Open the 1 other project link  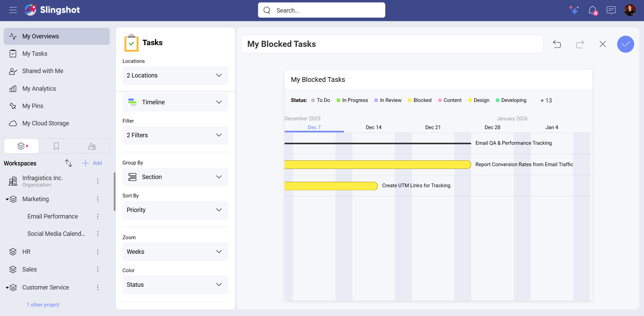point(43,304)
